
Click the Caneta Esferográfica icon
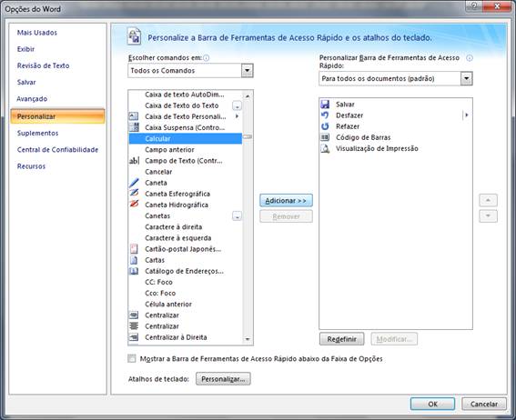(134, 194)
